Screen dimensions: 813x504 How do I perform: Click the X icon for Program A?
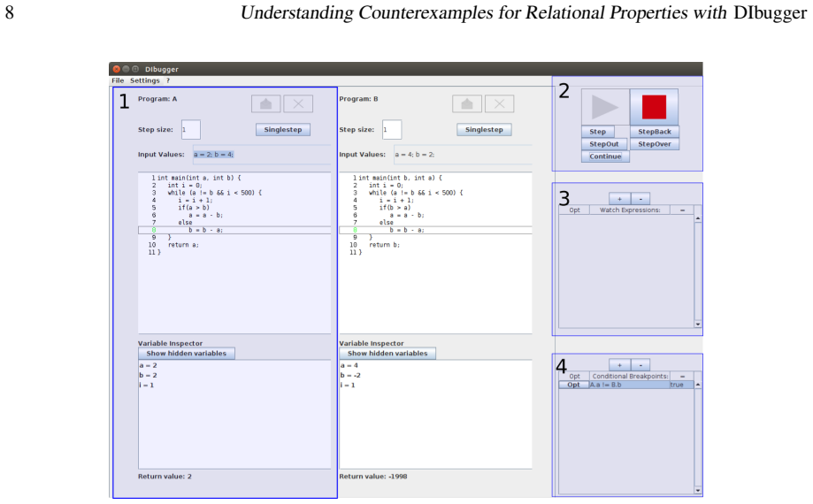(298, 103)
